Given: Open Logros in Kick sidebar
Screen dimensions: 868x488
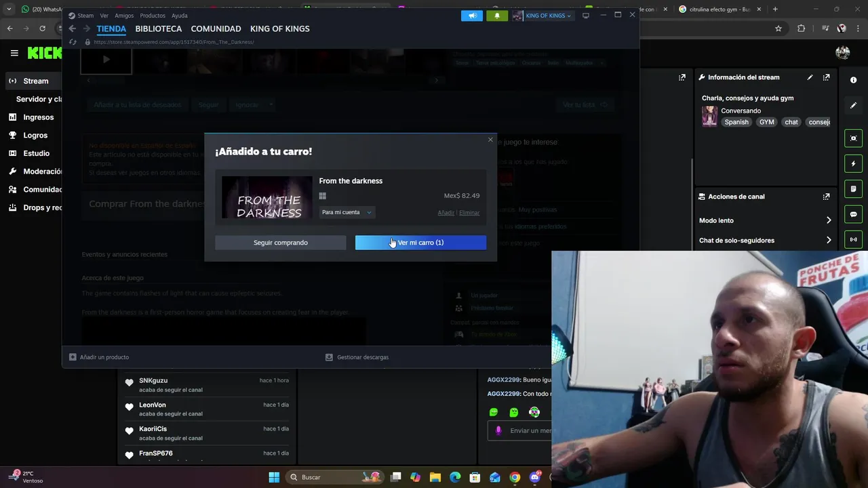Looking at the screenshot, I should [34, 136].
